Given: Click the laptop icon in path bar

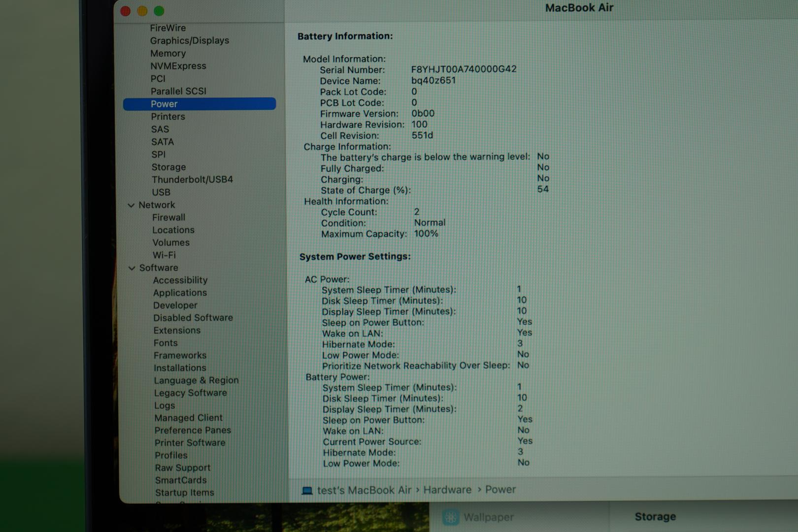Looking at the screenshot, I should click(307, 491).
